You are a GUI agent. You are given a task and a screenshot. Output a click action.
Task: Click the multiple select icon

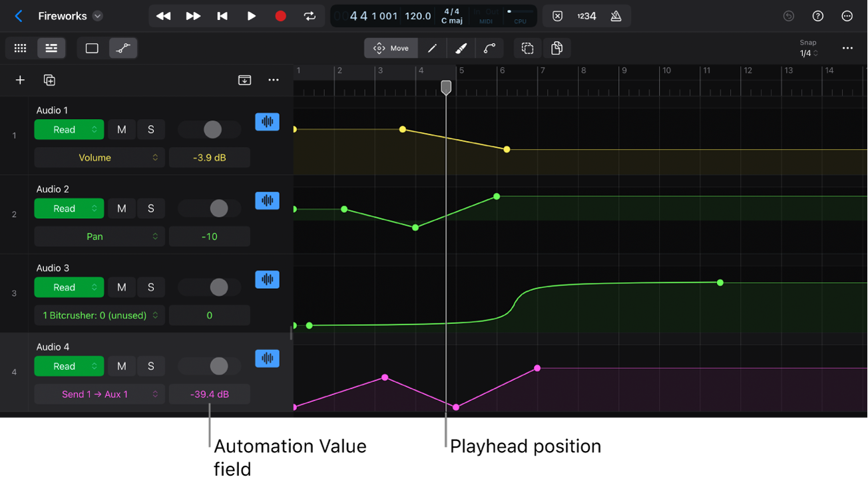pos(527,48)
